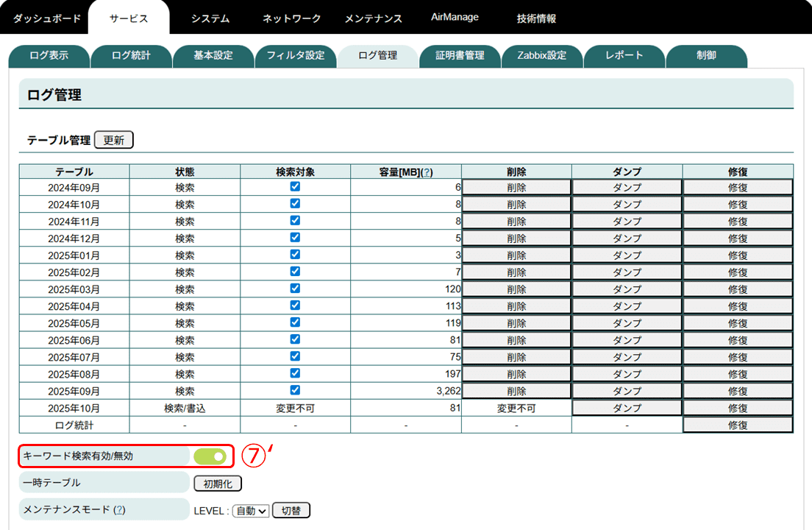Open the maintenance mode LEVEL dropdown
The height and width of the screenshot is (530, 812).
pos(251,511)
